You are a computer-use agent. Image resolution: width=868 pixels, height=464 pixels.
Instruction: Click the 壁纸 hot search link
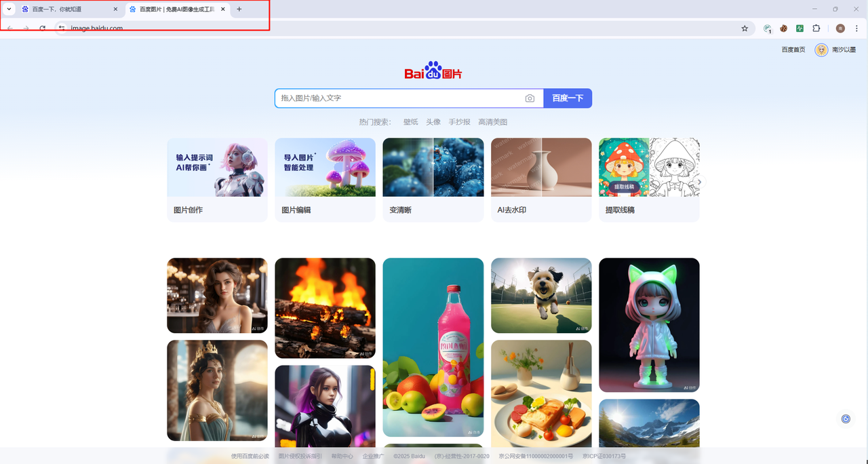tap(410, 122)
